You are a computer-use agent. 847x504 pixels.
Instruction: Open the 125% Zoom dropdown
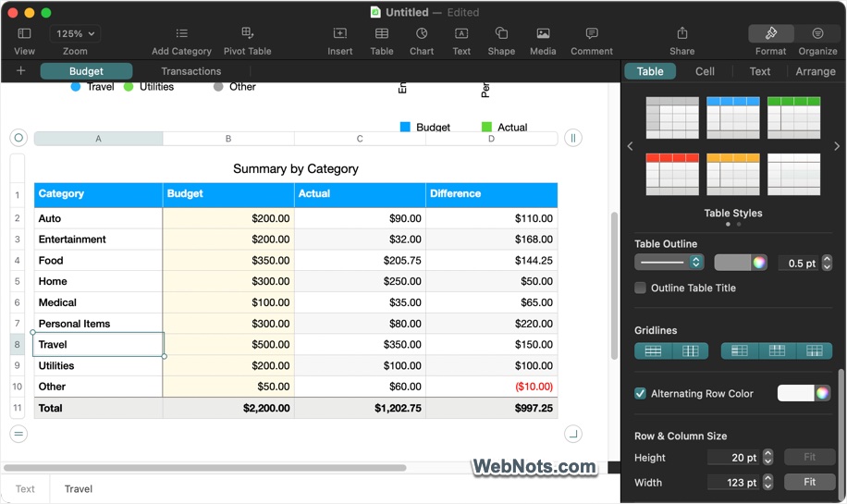pyautogui.click(x=75, y=33)
